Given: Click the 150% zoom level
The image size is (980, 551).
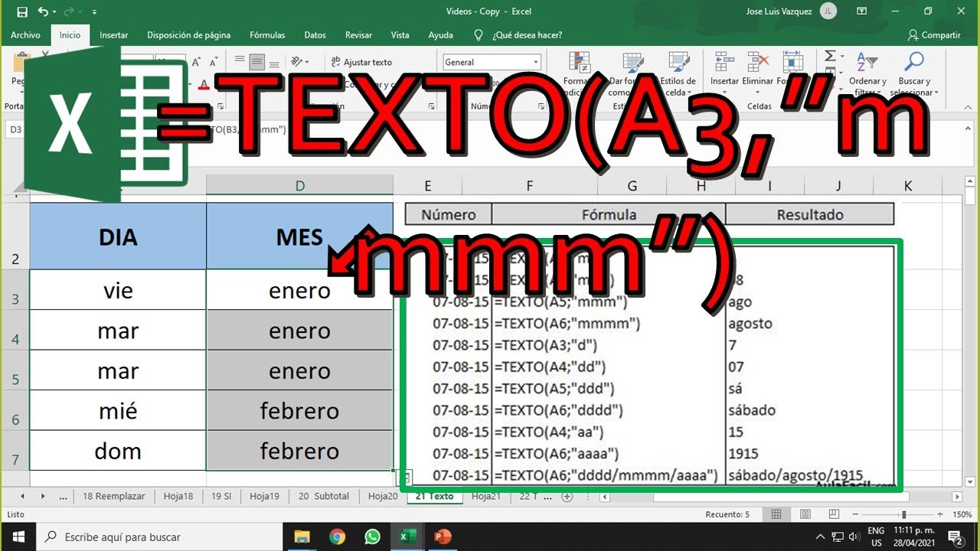Looking at the screenshot, I should [962, 515].
